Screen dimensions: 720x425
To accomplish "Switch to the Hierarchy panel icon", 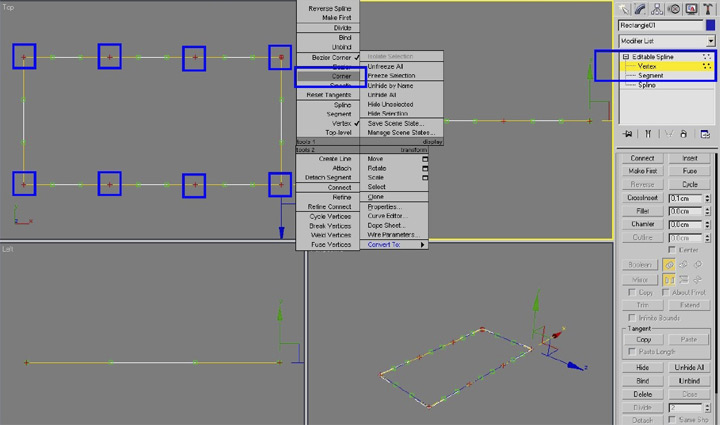I will coord(658,8).
